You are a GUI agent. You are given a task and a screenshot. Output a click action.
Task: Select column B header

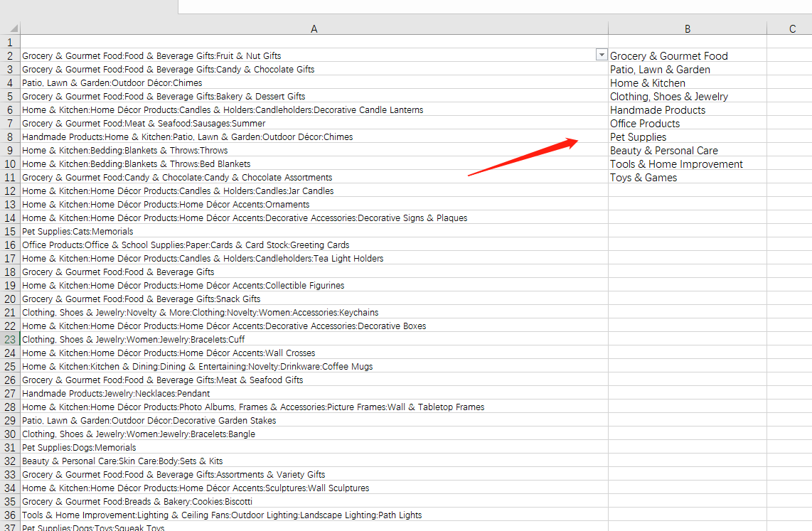(687, 29)
